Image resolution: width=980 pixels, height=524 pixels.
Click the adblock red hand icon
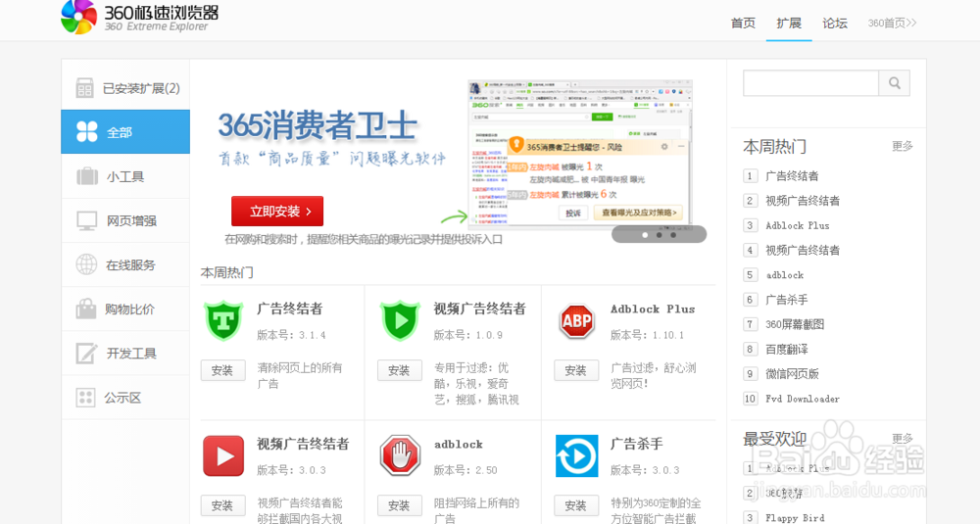pyautogui.click(x=400, y=455)
